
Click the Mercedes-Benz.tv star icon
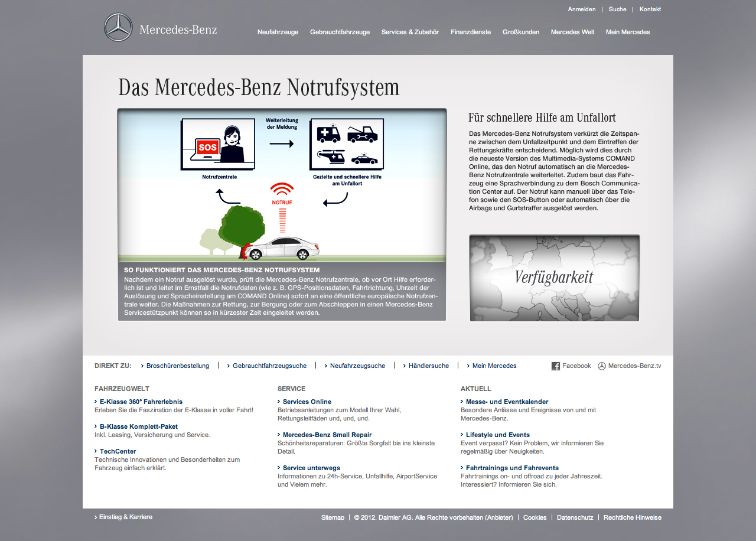(601, 366)
